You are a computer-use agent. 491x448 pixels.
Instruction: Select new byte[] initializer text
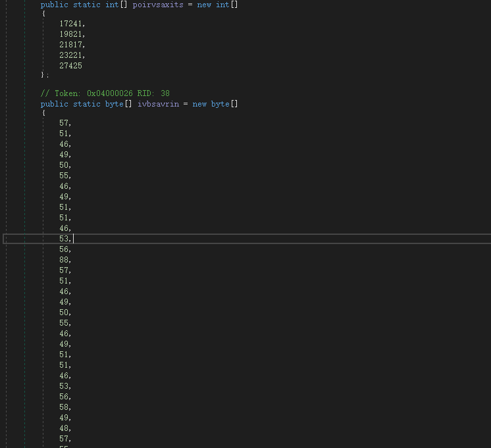[215, 104]
